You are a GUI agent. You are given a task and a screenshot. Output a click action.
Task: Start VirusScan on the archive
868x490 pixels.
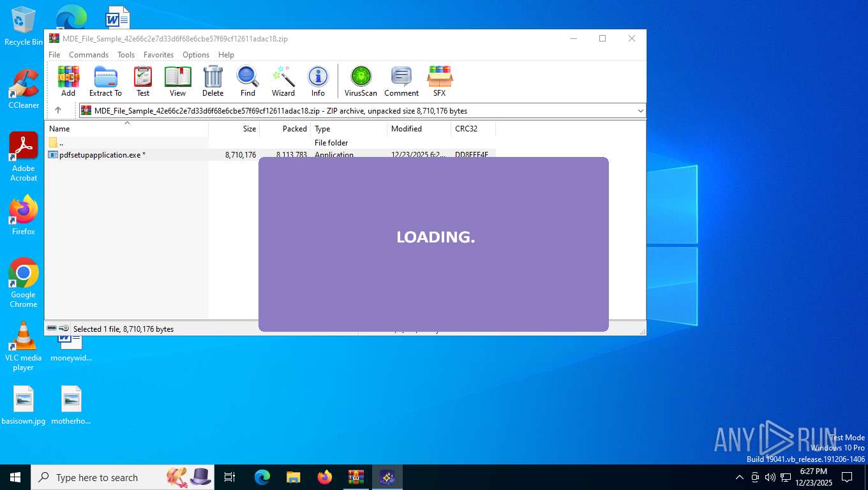coord(361,81)
